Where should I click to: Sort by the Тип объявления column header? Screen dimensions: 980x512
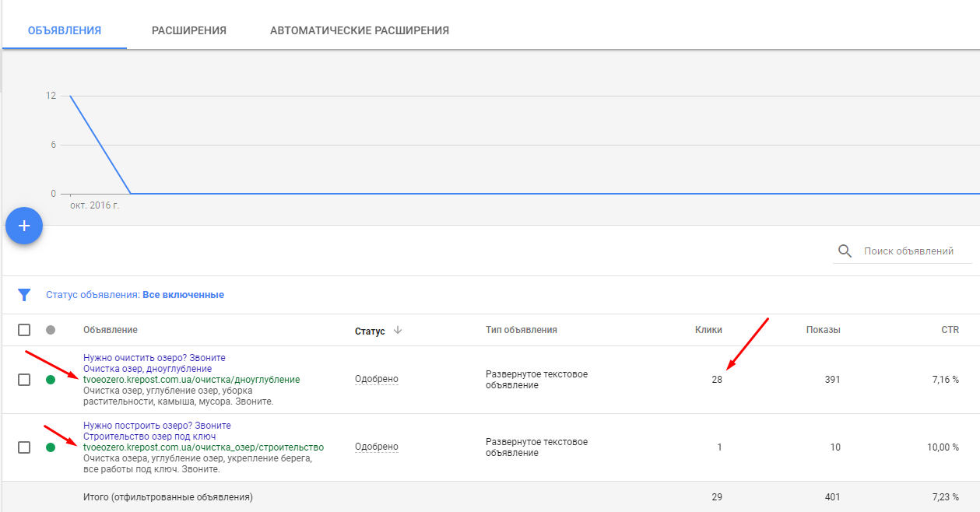click(522, 330)
